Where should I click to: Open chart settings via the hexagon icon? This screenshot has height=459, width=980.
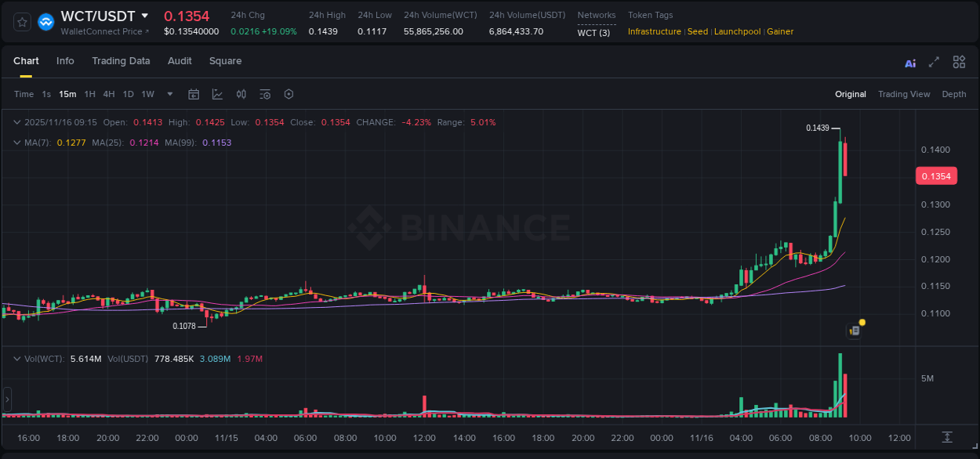pyautogui.click(x=289, y=94)
